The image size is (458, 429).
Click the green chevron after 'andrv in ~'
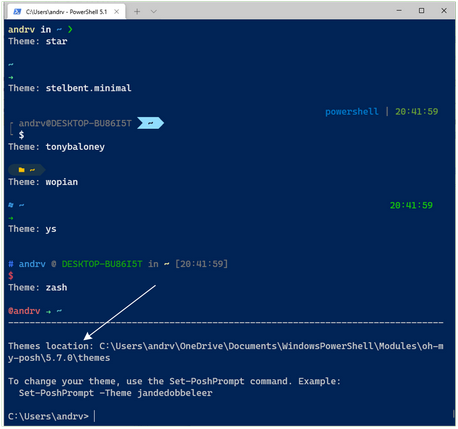pos(70,30)
